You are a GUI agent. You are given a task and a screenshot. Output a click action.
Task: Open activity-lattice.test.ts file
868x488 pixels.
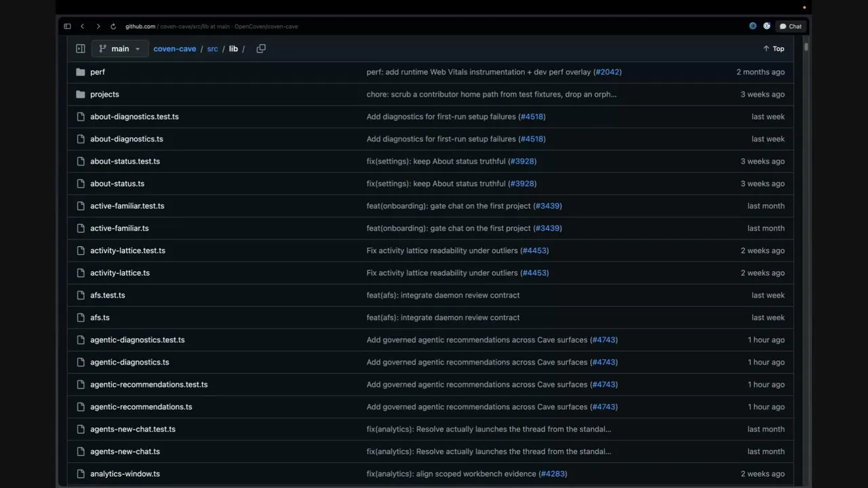127,251
